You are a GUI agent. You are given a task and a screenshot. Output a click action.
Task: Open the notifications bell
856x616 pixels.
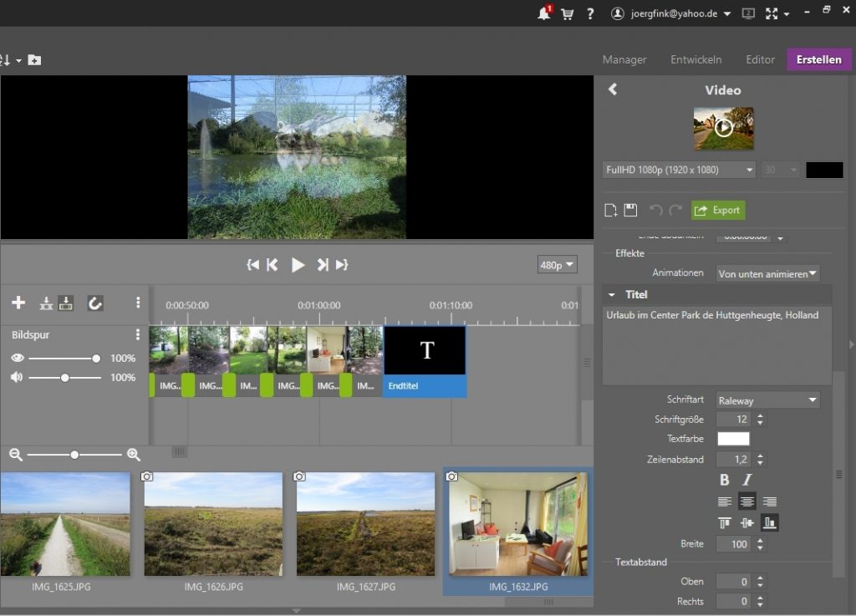click(544, 13)
